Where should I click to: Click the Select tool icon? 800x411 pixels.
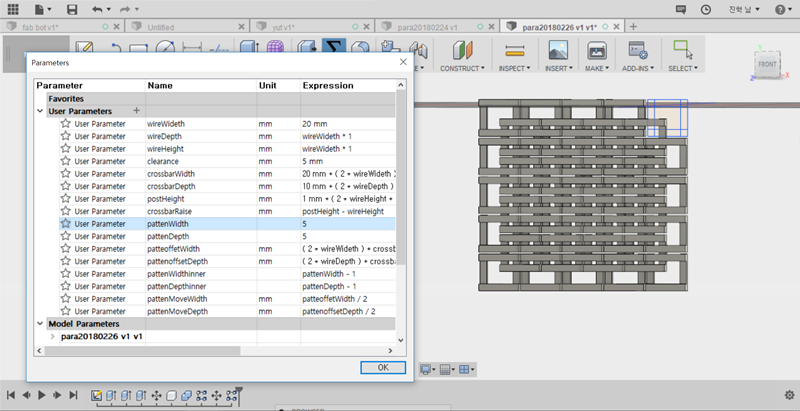click(682, 49)
